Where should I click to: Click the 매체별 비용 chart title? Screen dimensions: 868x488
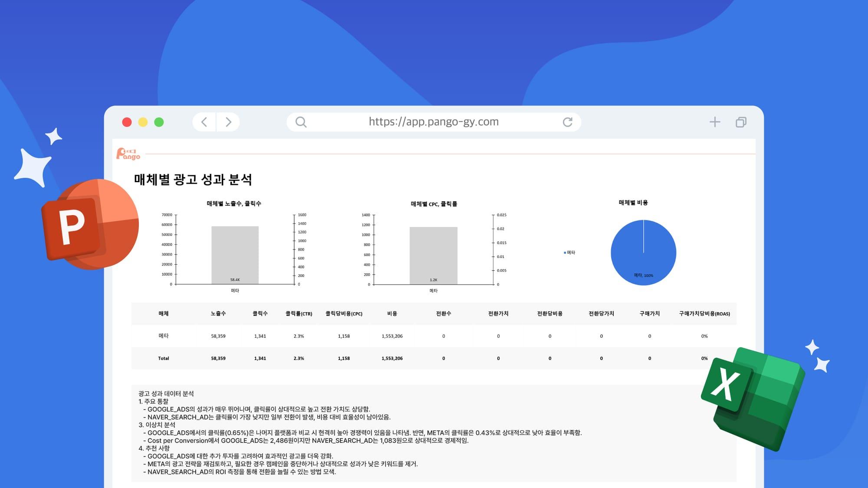(x=633, y=203)
